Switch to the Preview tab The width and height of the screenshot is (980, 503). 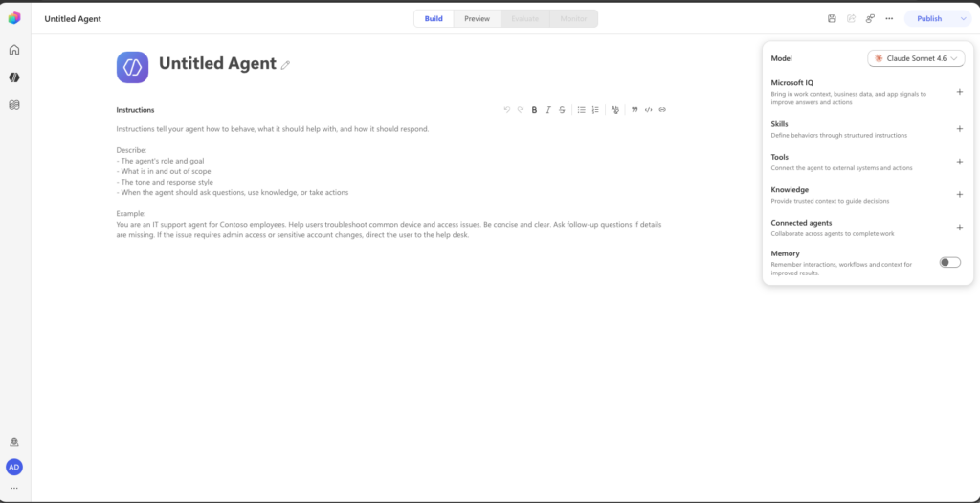click(x=477, y=19)
